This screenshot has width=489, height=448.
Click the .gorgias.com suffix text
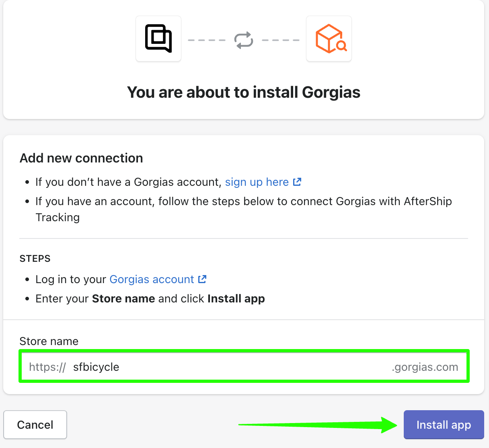point(425,367)
